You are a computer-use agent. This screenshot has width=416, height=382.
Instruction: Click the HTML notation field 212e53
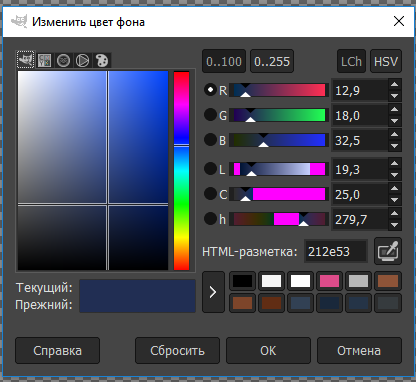click(336, 251)
